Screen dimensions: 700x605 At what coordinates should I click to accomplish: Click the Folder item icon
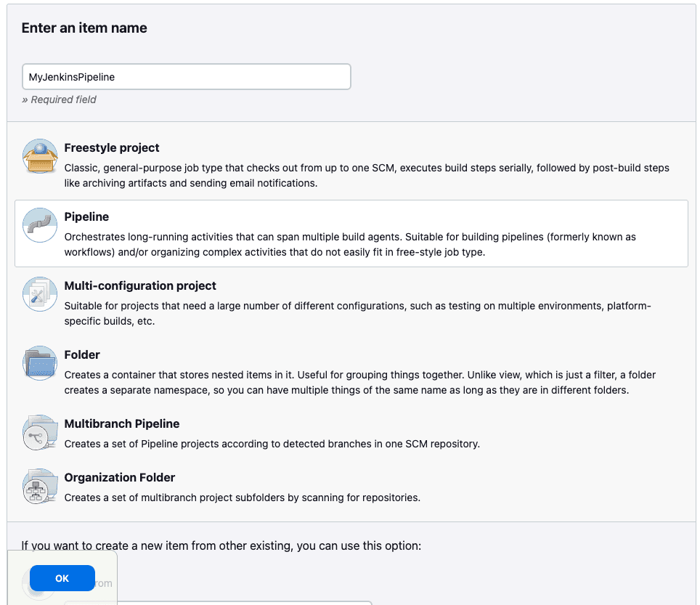point(39,362)
